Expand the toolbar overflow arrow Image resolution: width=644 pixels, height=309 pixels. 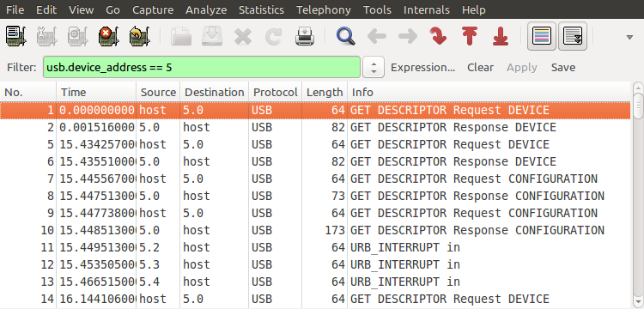pyautogui.click(x=629, y=38)
